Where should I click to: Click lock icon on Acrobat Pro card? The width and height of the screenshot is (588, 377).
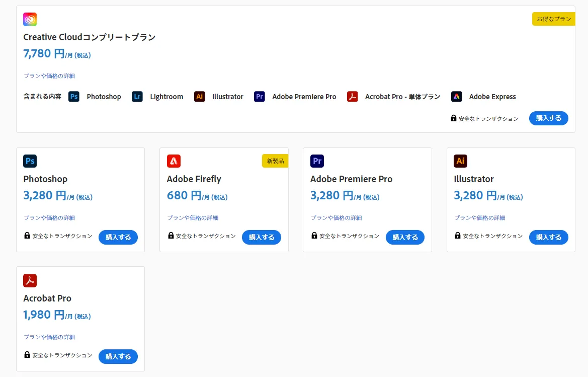point(27,354)
